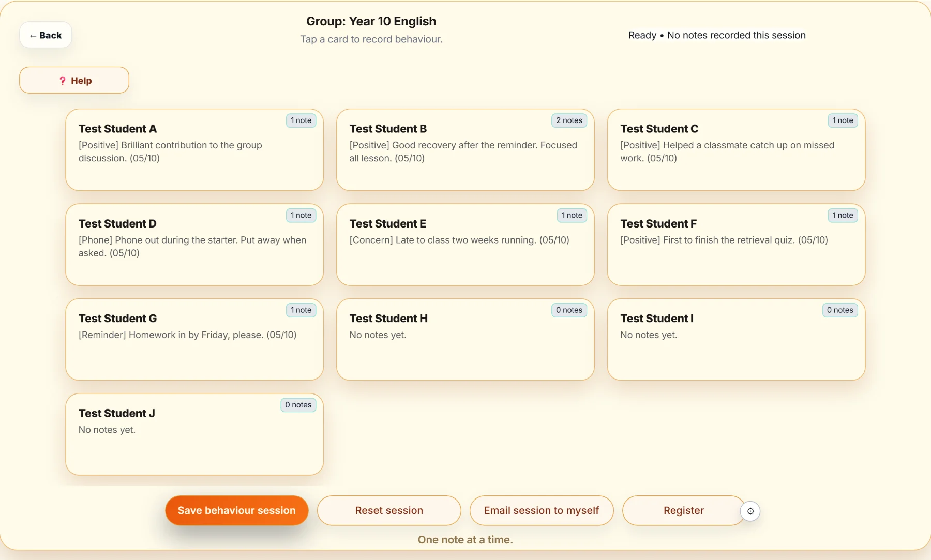The width and height of the screenshot is (931, 560).
Task: Click the "1 note" badge on Test Student E
Action: (x=572, y=215)
